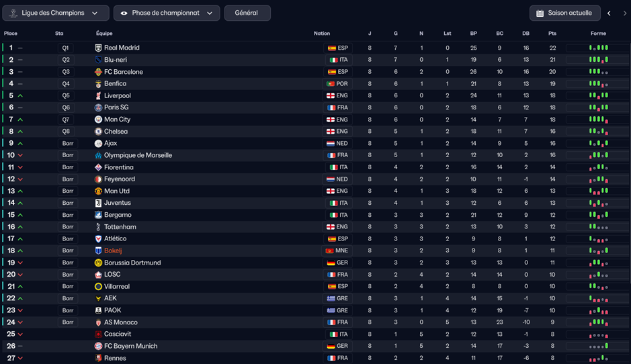Image resolution: width=631 pixels, height=364 pixels.
Task: Click the FC Bayern Munich logo
Action: pyautogui.click(x=99, y=347)
